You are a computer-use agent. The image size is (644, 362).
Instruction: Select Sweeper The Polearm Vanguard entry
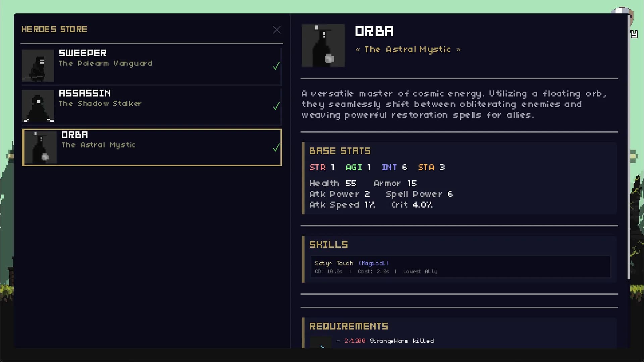[x=152, y=66]
